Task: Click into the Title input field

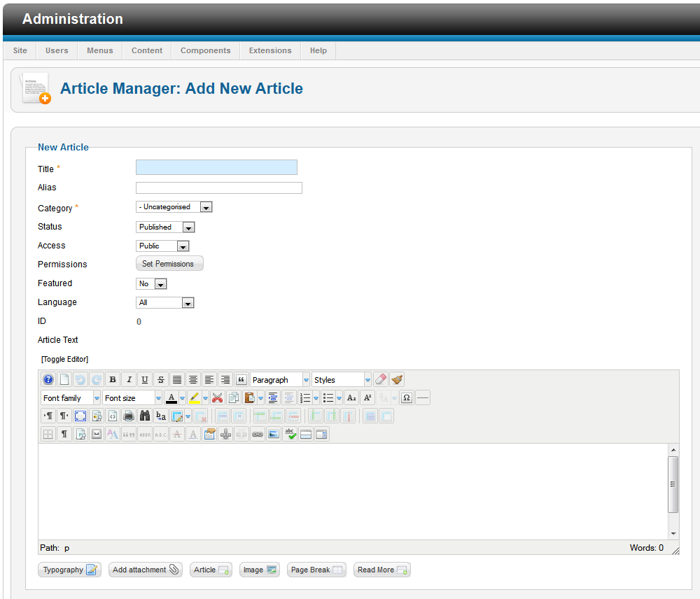Action: [x=216, y=167]
